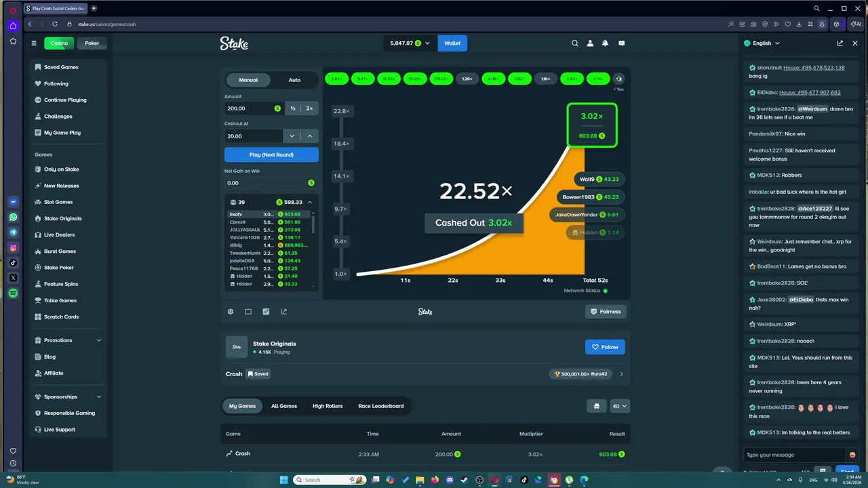Screen dimensions: 868x488
Task: Open the notifications bell icon
Action: tap(605, 43)
